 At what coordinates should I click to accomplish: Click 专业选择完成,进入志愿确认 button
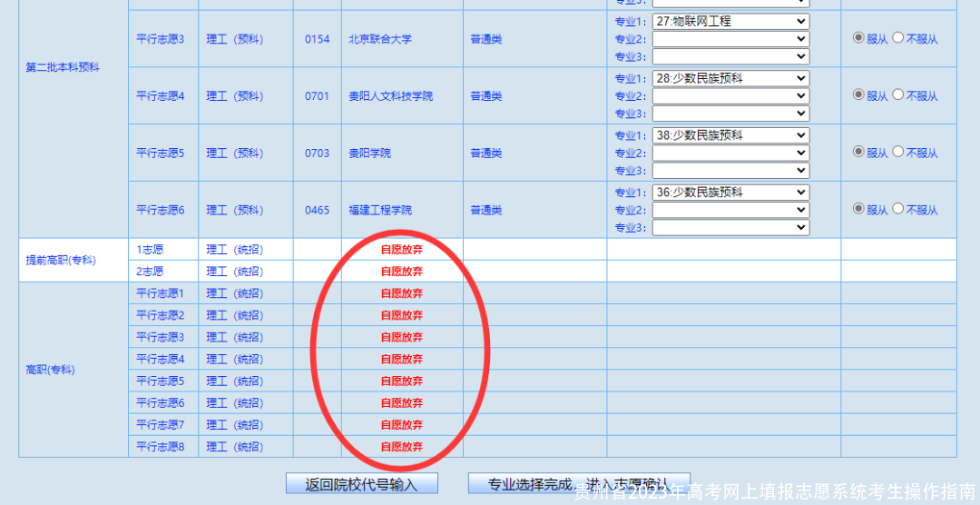coord(579,484)
